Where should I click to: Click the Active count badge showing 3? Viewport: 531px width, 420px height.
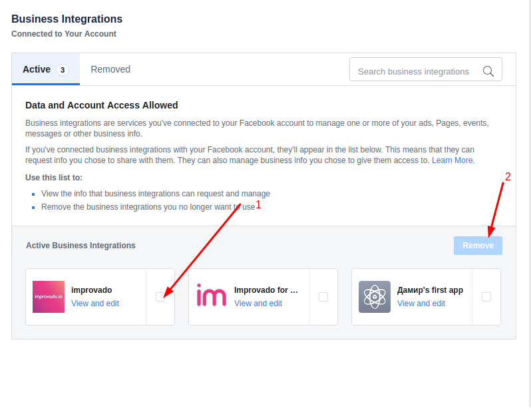point(63,70)
